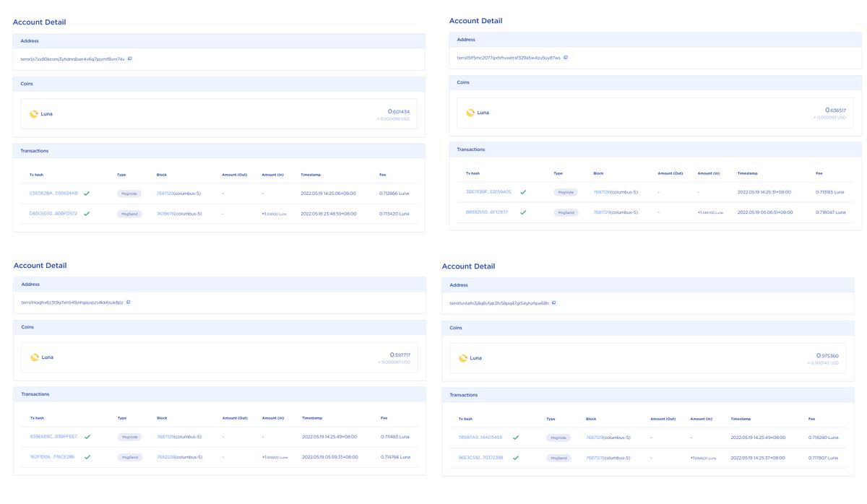Select address text starting terra1vntafn
The height and width of the screenshot is (504, 867).
499,303
